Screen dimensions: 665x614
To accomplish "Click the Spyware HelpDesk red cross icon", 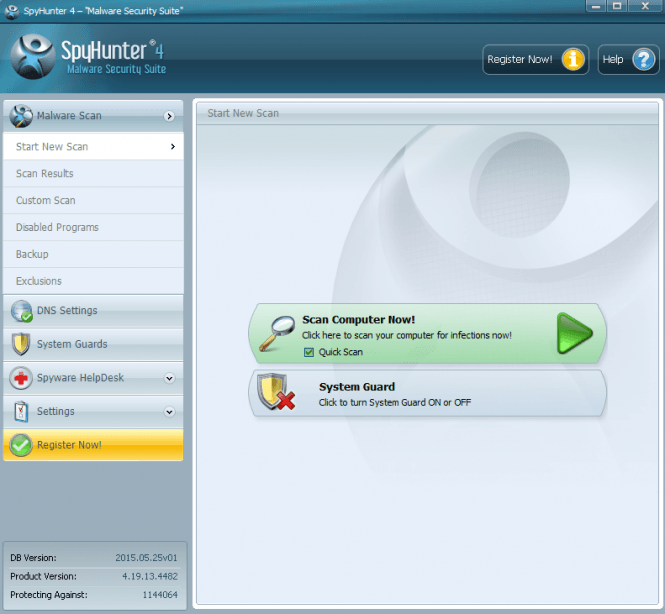I will (x=21, y=378).
